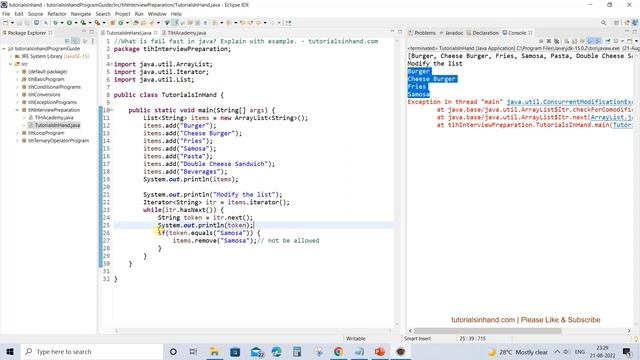Switch to the TIHAcademy.java editor tab
Image resolution: width=640 pixels, height=360 pixels.
click(x=184, y=33)
